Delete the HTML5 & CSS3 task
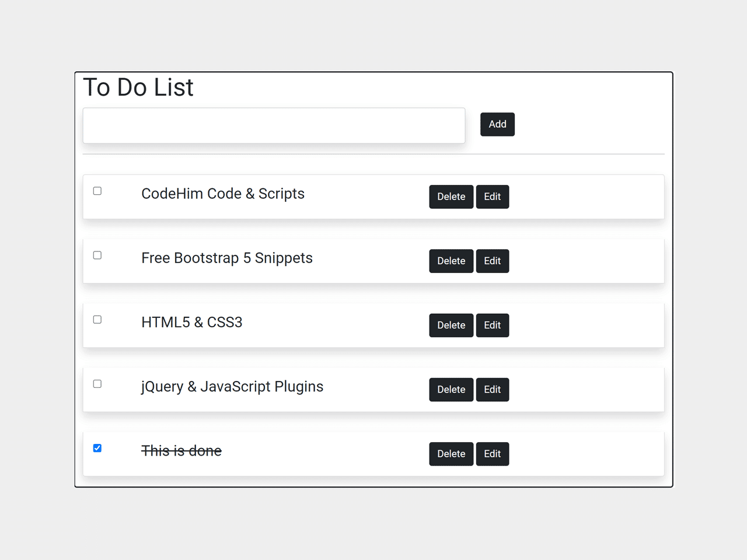747x560 pixels. click(451, 325)
